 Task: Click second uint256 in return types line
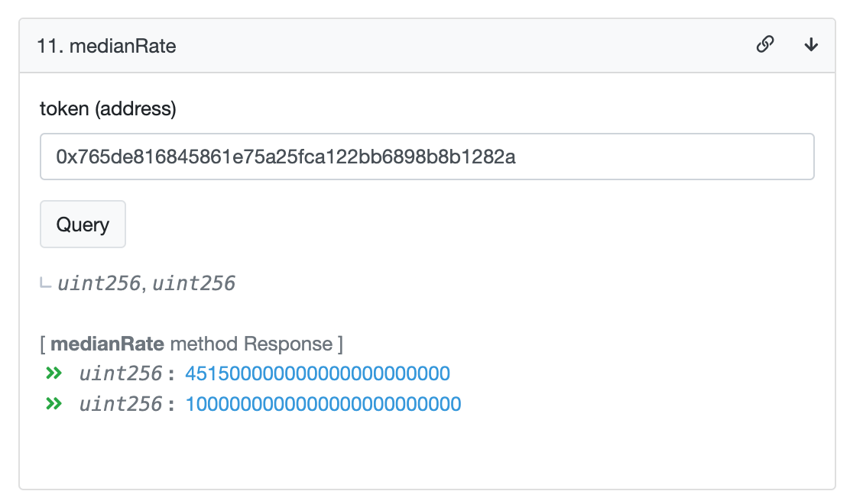(193, 283)
